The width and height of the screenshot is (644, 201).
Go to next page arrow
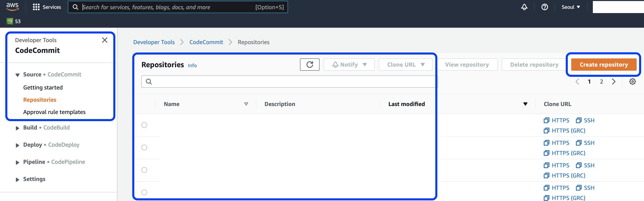click(x=613, y=82)
